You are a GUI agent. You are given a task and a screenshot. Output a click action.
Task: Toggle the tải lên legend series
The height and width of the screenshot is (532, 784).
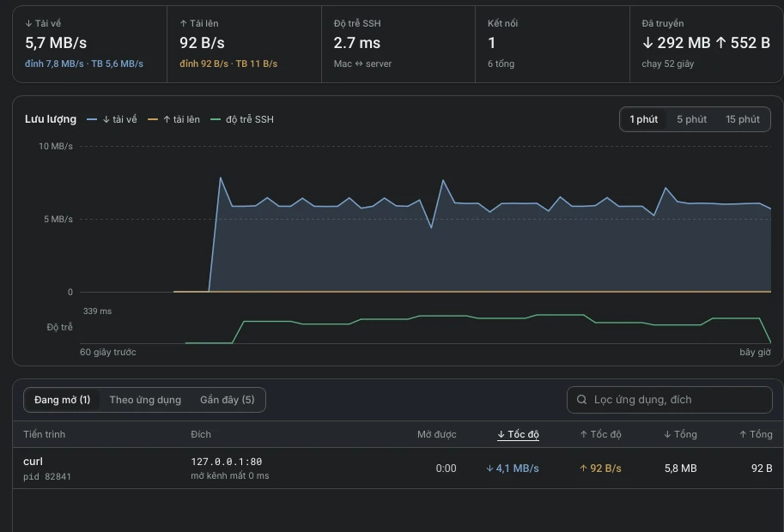coord(173,119)
